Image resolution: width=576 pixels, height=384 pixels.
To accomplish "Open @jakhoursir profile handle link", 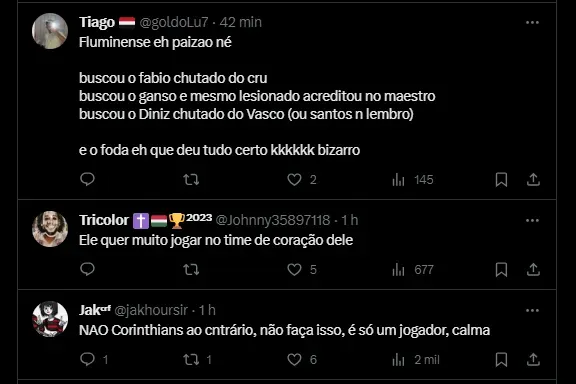I will pos(151,311).
